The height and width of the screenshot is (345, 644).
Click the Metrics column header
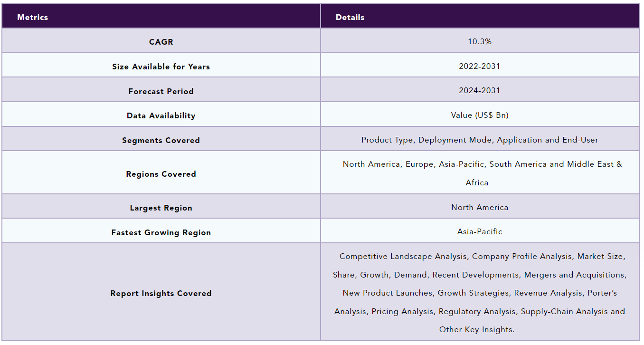[33, 17]
